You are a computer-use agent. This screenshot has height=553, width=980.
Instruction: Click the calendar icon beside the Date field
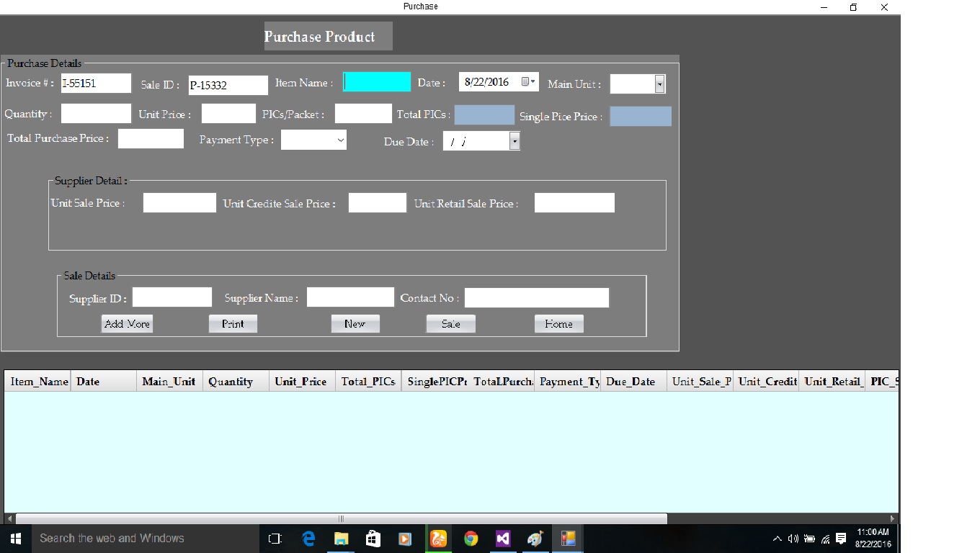[x=527, y=81]
